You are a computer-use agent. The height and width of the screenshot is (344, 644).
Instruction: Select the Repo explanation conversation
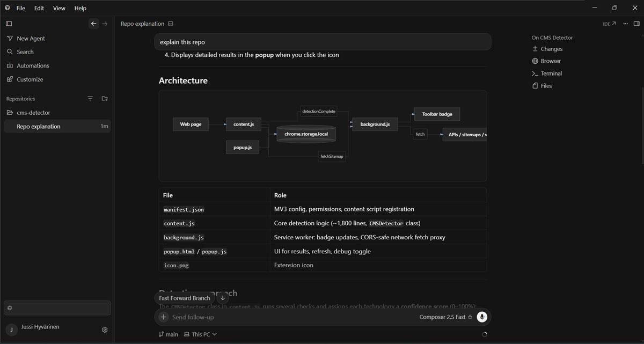tap(56, 127)
